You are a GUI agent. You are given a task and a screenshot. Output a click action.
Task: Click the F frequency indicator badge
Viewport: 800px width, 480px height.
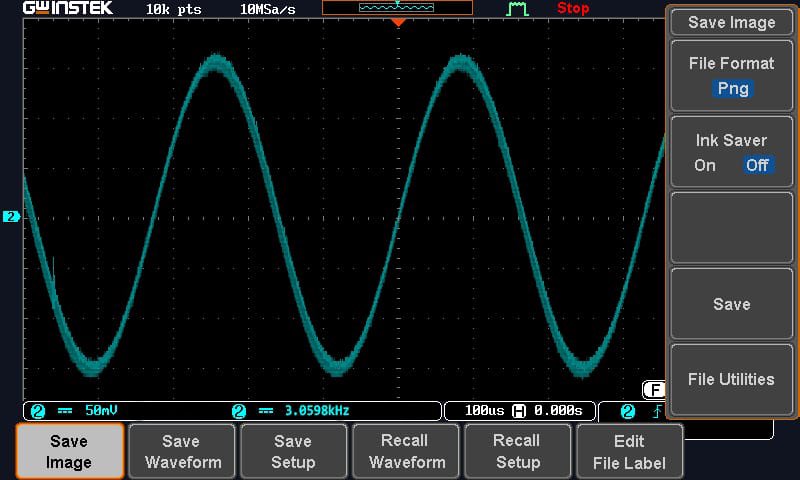click(x=654, y=390)
